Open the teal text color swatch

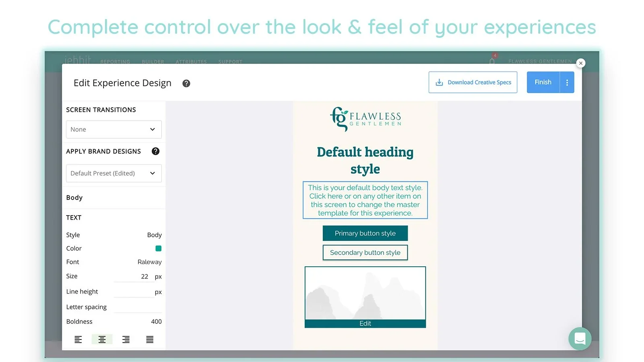coord(158,249)
